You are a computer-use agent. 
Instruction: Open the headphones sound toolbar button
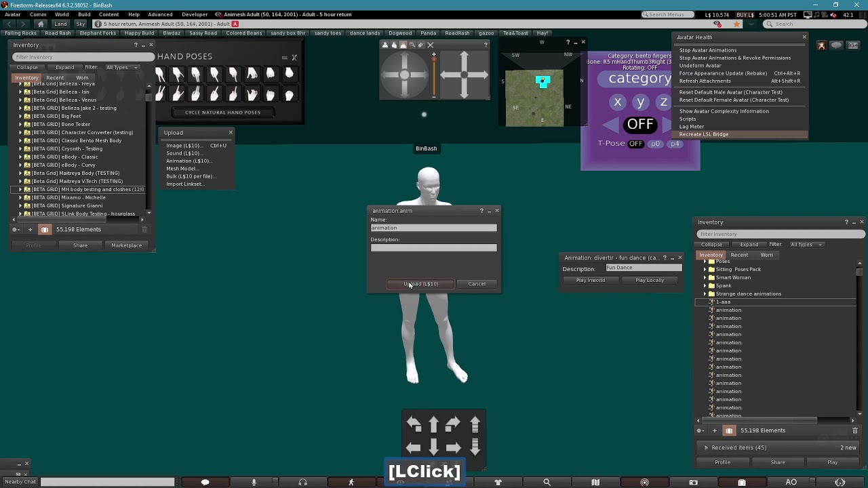[302, 482]
